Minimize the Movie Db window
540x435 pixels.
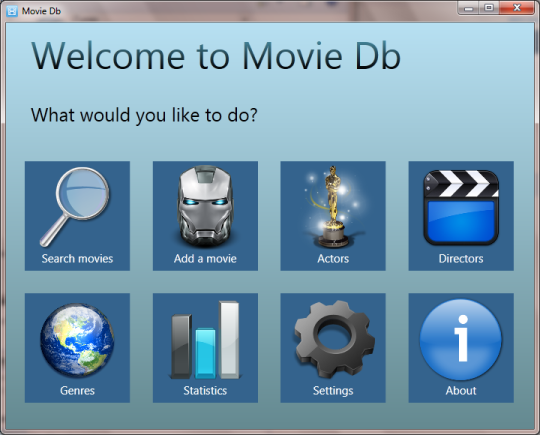click(x=468, y=8)
